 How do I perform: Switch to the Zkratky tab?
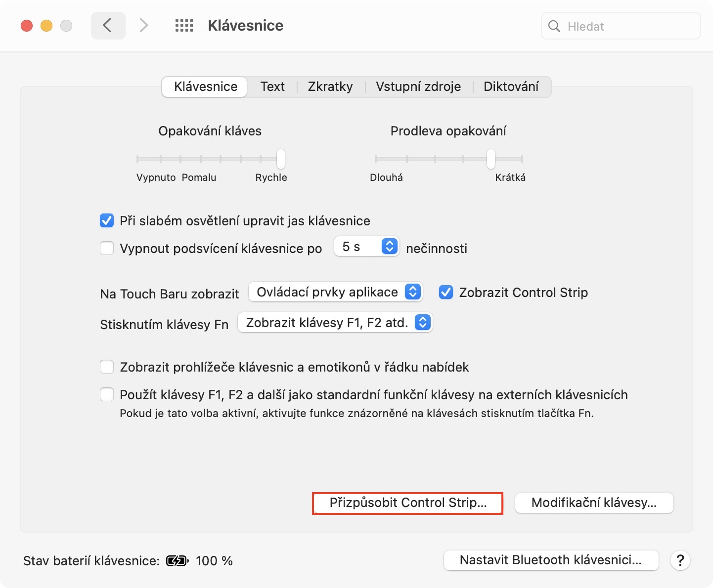[x=330, y=86]
